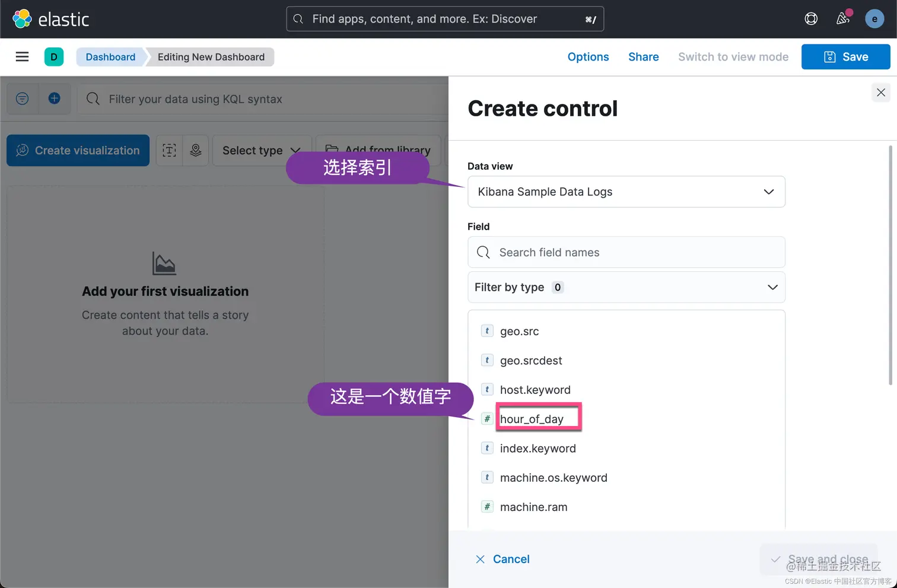Image resolution: width=897 pixels, height=588 pixels.
Task: Click the Elastic logo
Action: point(50,19)
